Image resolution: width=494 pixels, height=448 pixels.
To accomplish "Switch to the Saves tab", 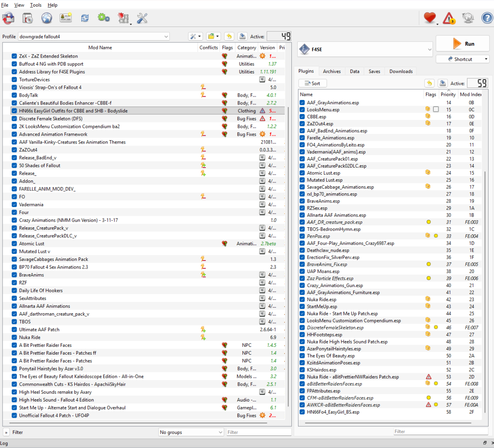I will coord(374,71).
